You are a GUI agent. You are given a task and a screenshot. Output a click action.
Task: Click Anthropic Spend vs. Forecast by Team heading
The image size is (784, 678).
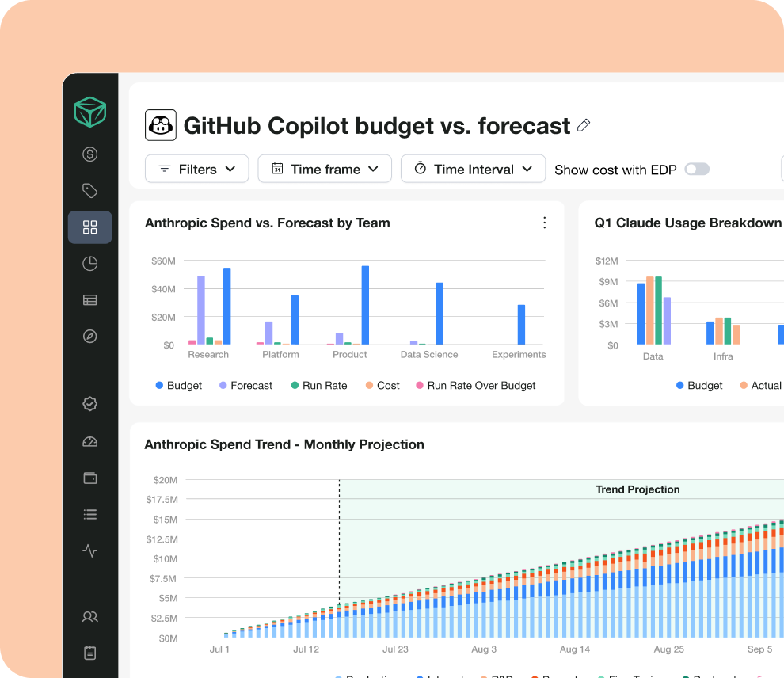[268, 223]
